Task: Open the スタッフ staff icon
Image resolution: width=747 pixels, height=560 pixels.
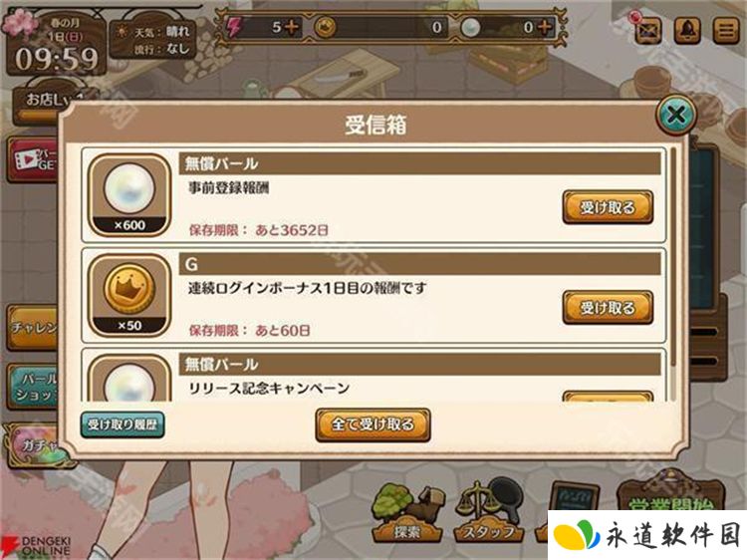Action: (x=489, y=513)
